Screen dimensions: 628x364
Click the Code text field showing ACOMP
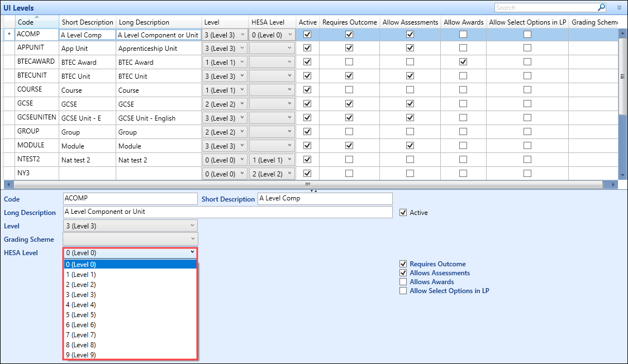(x=130, y=198)
